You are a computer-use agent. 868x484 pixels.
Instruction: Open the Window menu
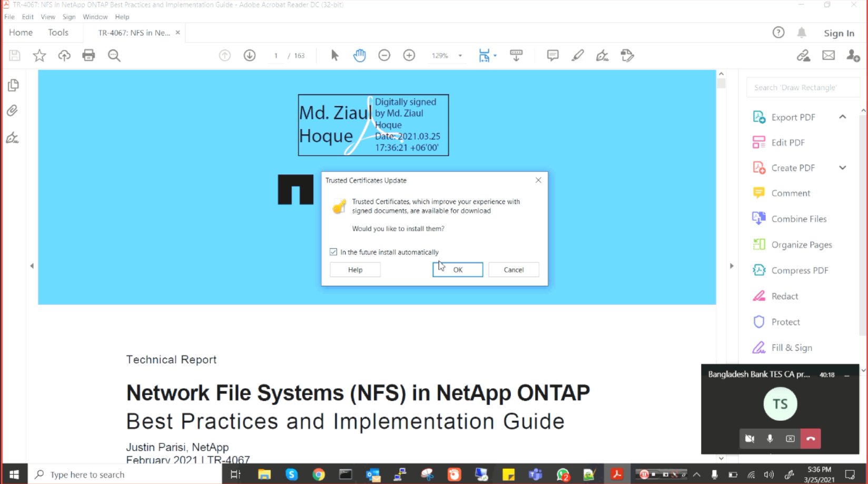[x=95, y=17]
